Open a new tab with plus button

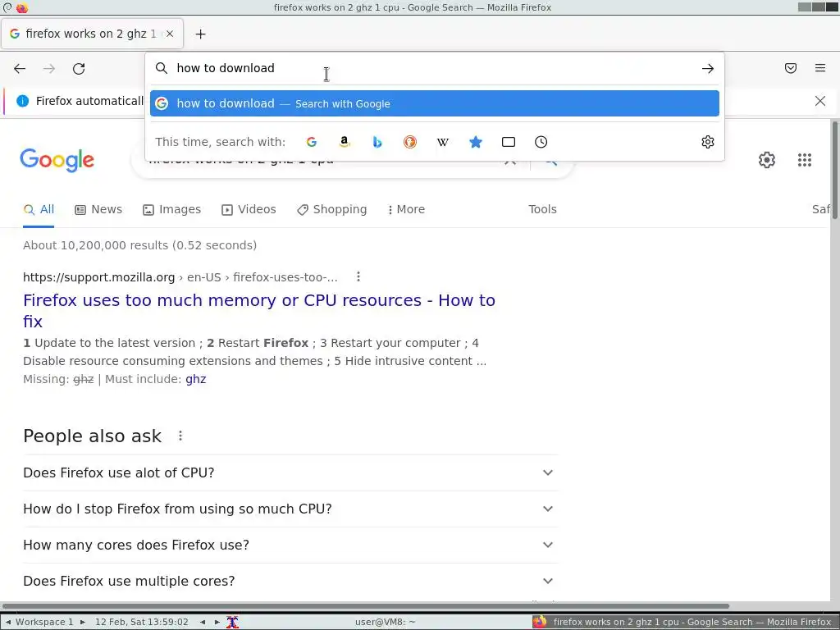pos(200,34)
